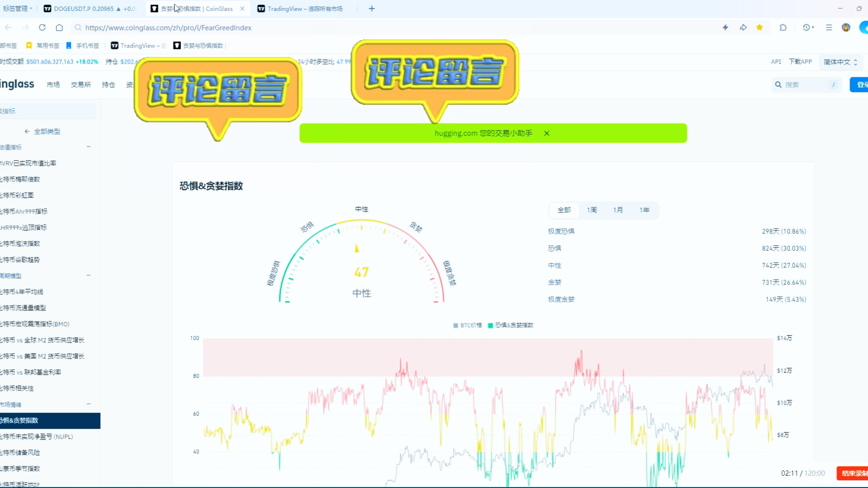Click the yellow bookmark star icon
The image size is (868, 488).
pos(759,27)
